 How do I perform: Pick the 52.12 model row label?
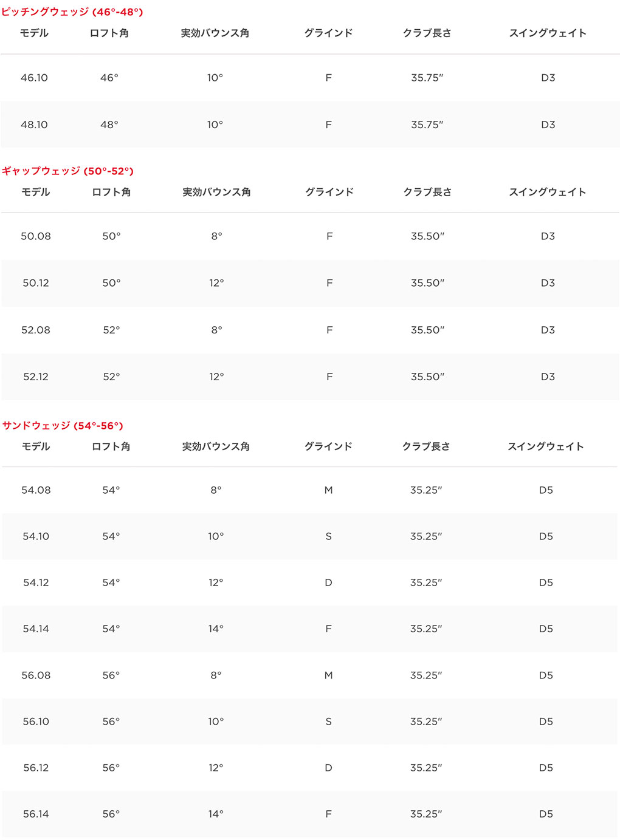click(x=36, y=377)
